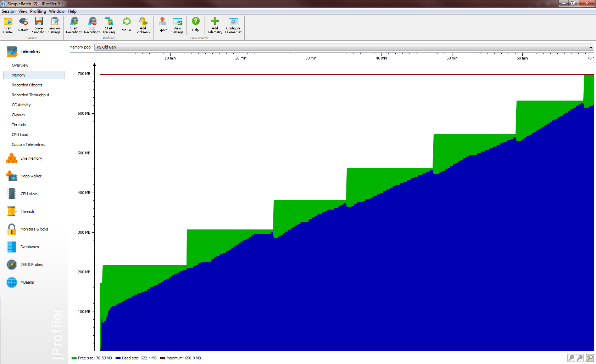Click the Start Center toolbar icon
Image resolution: width=596 pixels, height=364 pixels.
[x=8, y=25]
